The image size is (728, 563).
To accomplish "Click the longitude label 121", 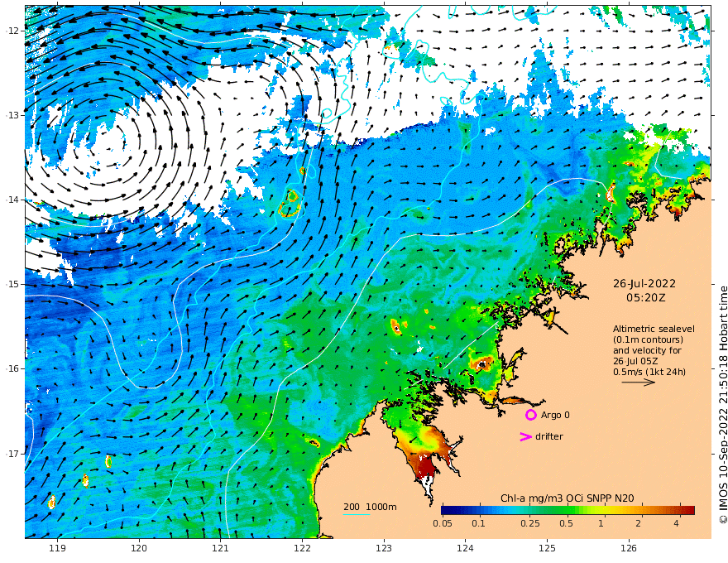I will (x=221, y=548).
